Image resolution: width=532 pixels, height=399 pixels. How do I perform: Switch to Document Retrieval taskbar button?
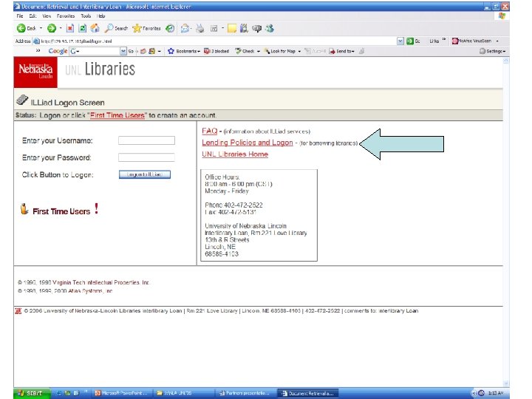(307, 393)
